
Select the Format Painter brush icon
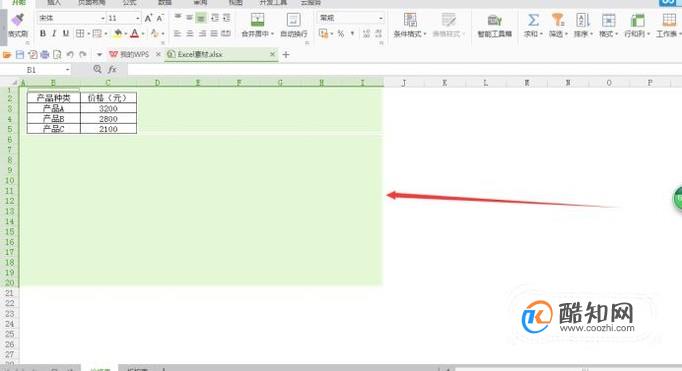(x=17, y=20)
